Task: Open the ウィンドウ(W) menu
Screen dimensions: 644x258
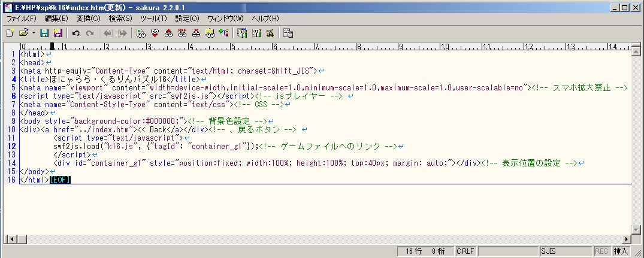Action: 225,19
